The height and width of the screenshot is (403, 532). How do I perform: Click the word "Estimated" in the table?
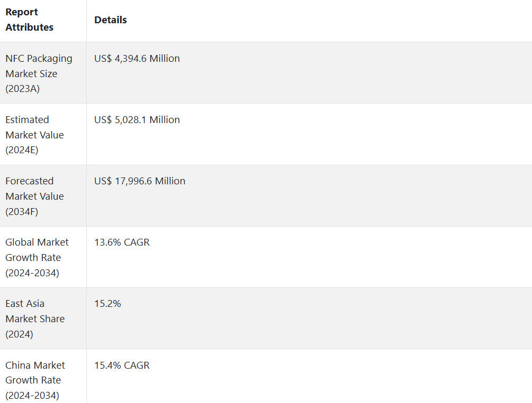click(x=27, y=120)
